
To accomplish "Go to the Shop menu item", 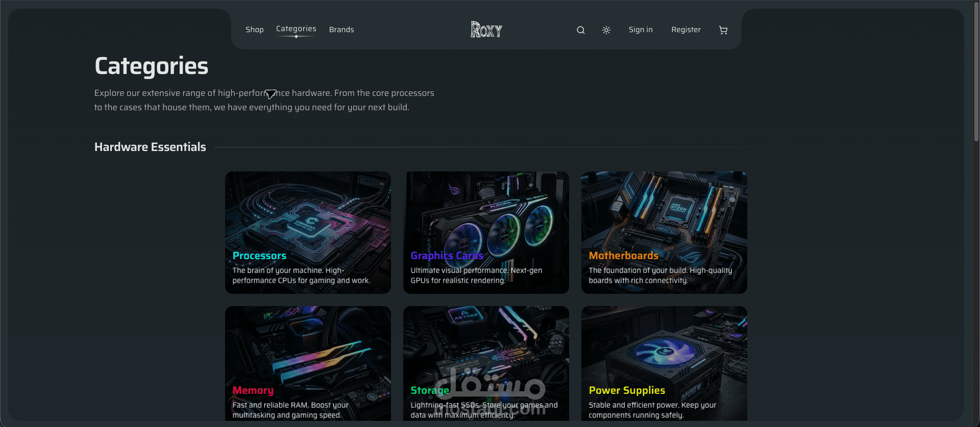I will [255, 30].
